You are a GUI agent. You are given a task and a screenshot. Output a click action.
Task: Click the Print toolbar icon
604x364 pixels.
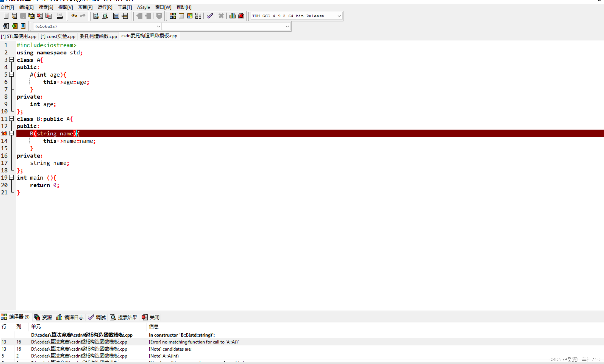point(60,16)
